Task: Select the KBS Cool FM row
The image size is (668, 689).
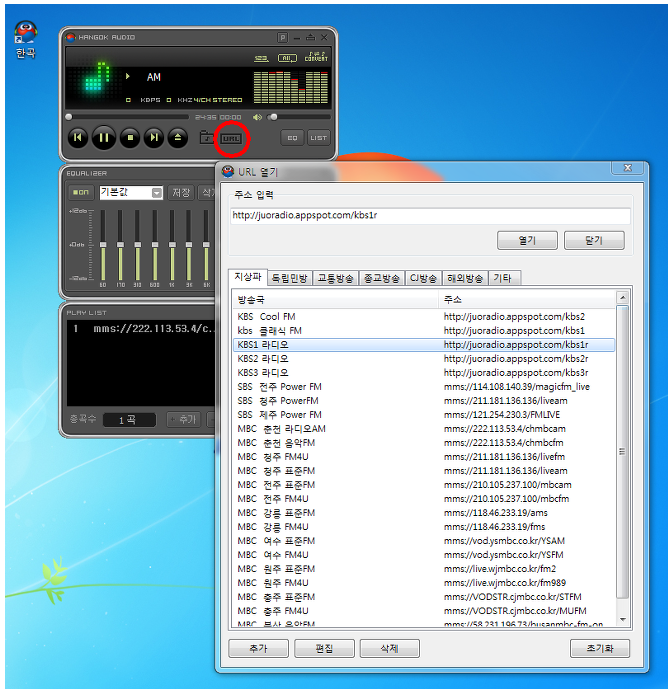Action: point(424,317)
